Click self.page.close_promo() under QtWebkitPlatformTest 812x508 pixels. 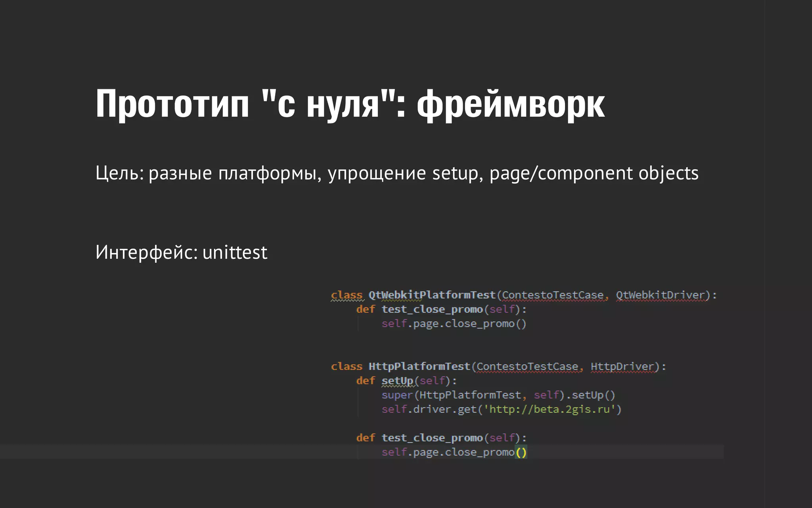pyautogui.click(x=454, y=323)
